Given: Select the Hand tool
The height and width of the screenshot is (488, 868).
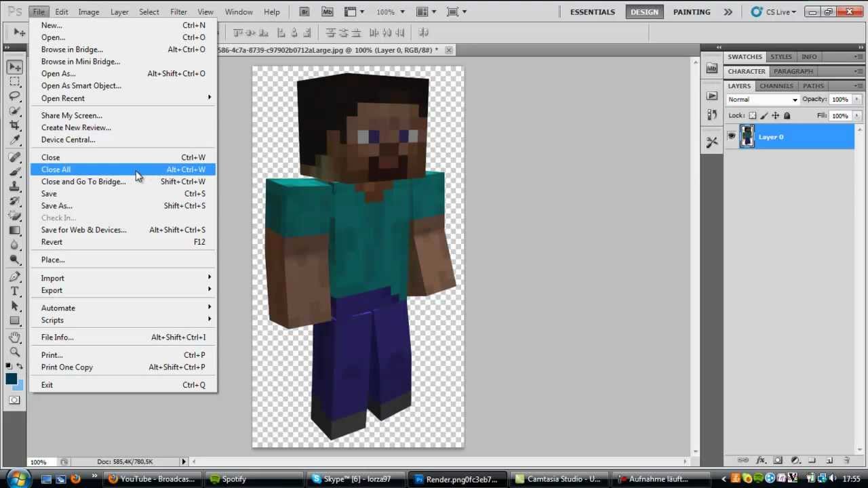Looking at the screenshot, I should point(15,338).
